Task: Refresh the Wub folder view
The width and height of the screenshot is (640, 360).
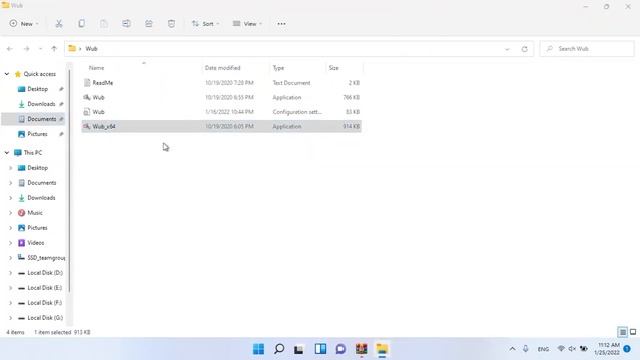Action: click(524, 49)
